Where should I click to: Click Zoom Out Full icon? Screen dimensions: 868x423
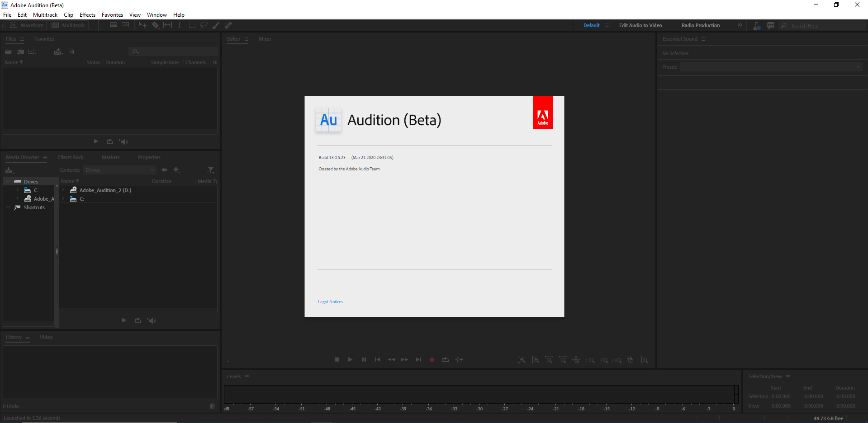(x=576, y=360)
